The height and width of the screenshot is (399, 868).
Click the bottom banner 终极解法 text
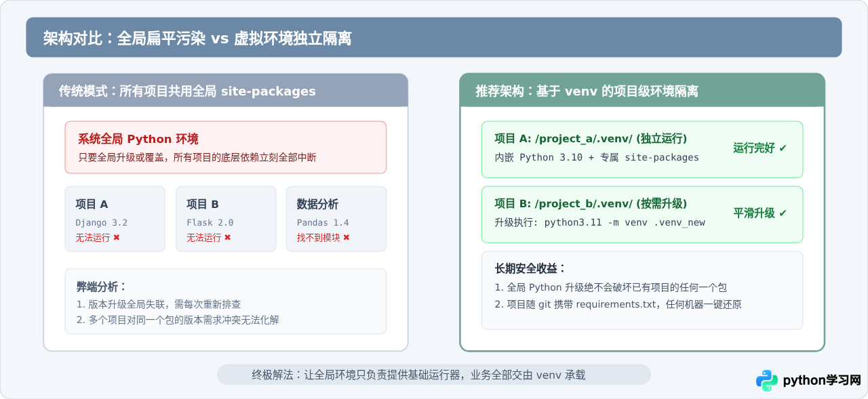418,375
